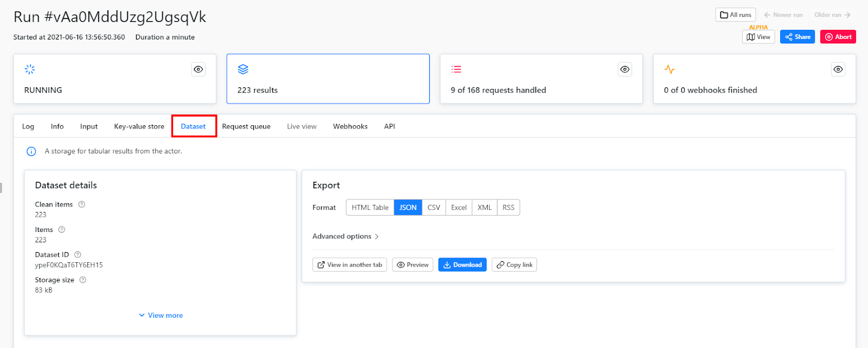Click the red list icon for requests

(x=456, y=69)
